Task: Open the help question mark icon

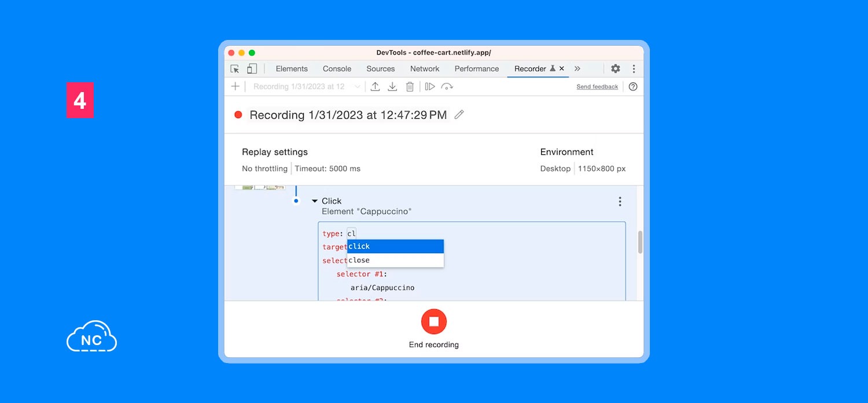Action: click(x=633, y=86)
